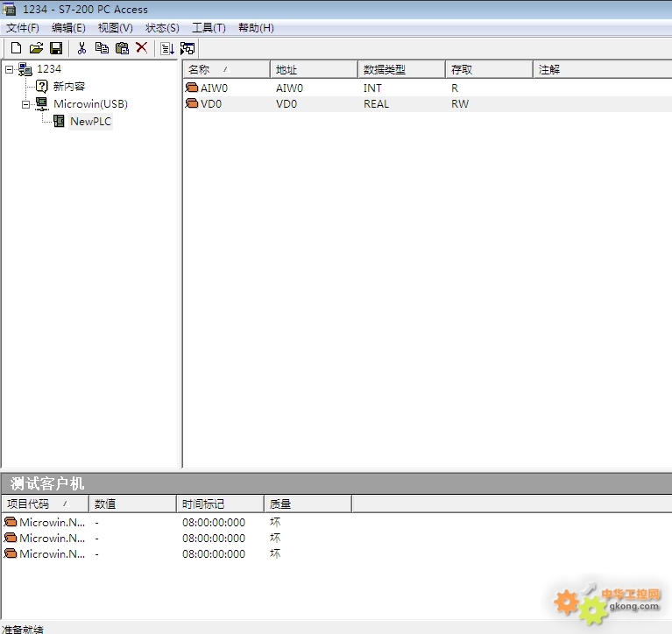
Task: Delete item with the red X icon
Action: point(141,47)
